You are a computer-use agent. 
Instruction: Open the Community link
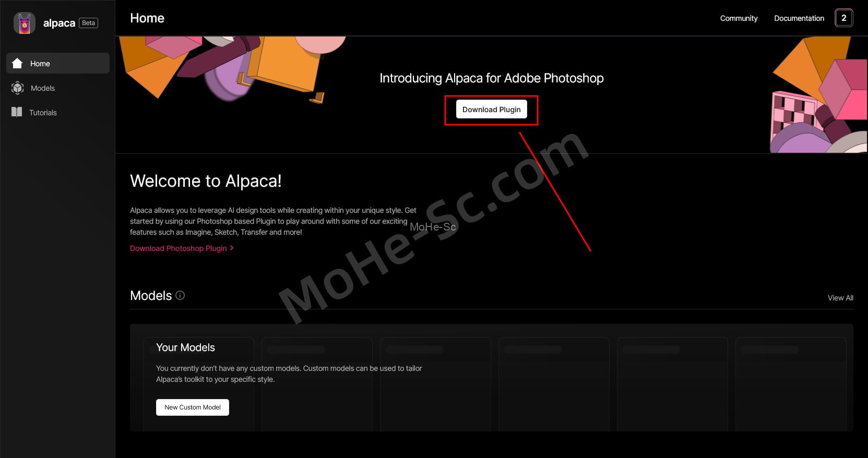tap(739, 18)
